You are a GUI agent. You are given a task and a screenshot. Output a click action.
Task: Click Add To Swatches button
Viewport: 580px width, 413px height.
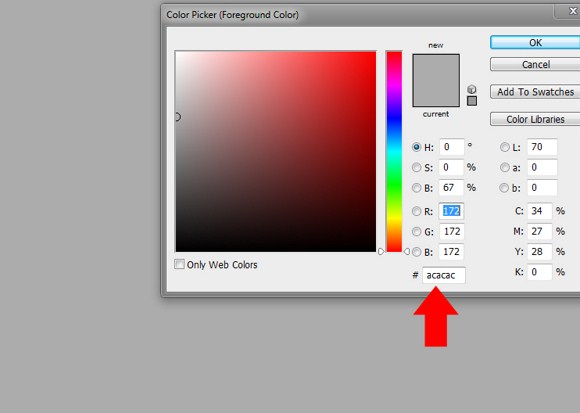pyautogui.click(x=535, y=92)
